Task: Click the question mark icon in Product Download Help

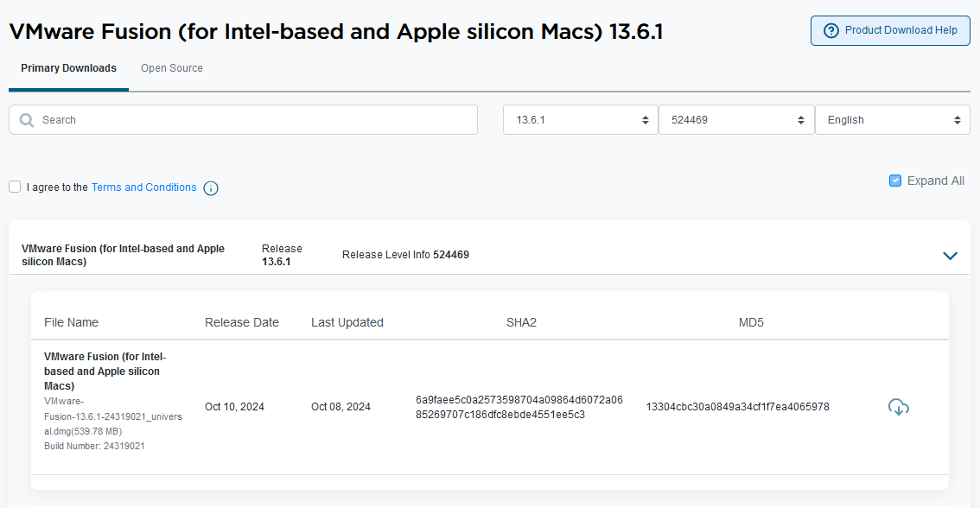Action: (x=830, y=30)
